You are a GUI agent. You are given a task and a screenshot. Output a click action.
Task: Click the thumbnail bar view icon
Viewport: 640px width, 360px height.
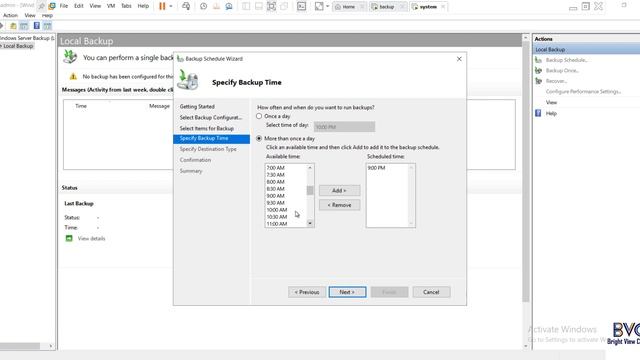pyautogui.click(x=259, y=6)
